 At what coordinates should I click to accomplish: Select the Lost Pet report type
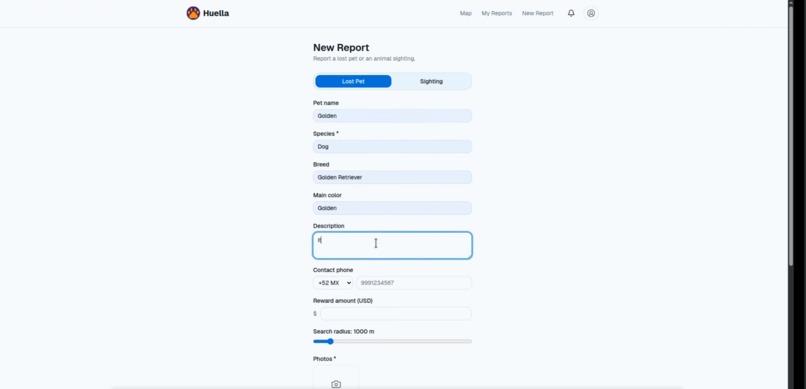point(353,81)
